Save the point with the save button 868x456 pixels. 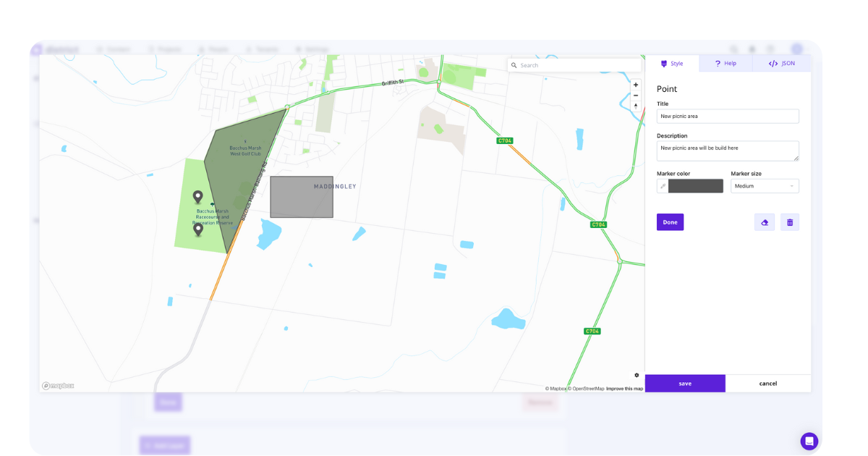(x=684, y=383)
